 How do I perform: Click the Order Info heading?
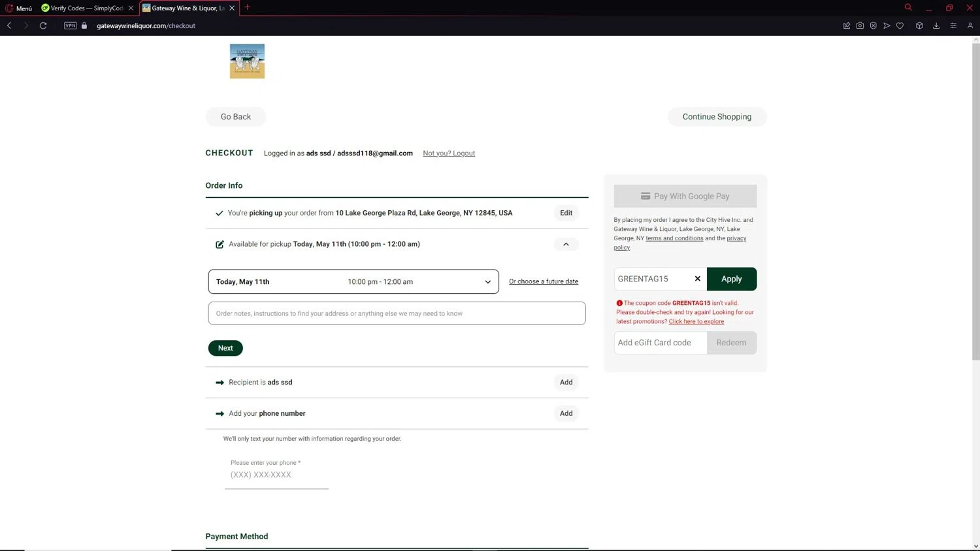[x=224, y=185]
